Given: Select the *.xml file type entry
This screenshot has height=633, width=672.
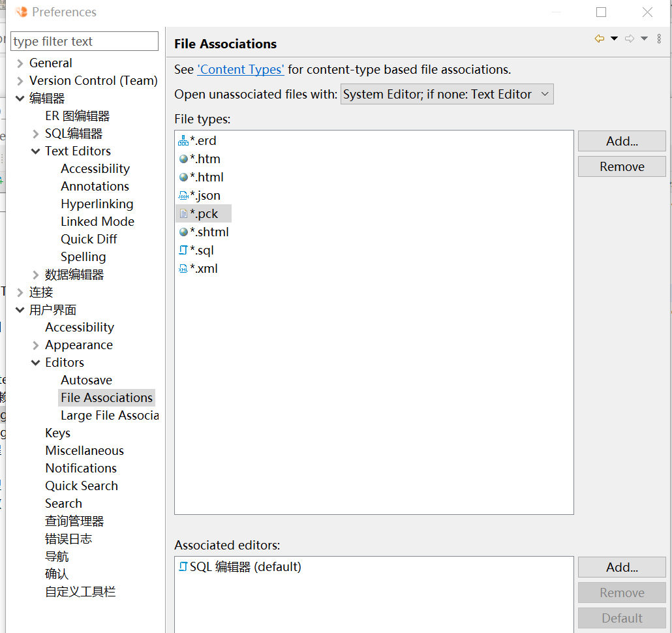Looking at the screenshot, I should tap(203, 269).
